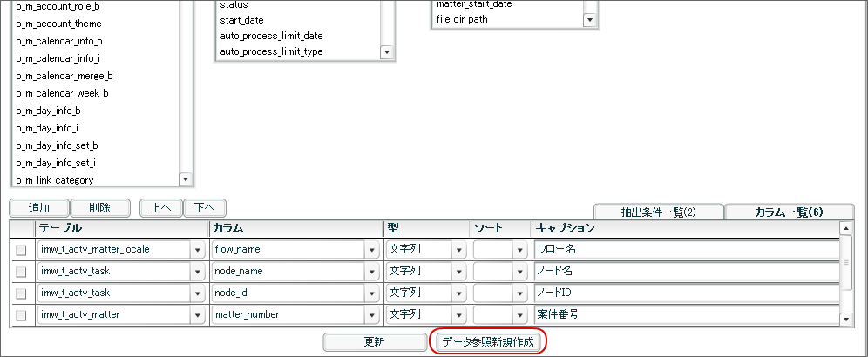The image size is (868, 357).
Task: Select the file_dir_path field
Action: pyautogui.click(x=462, y=19)
